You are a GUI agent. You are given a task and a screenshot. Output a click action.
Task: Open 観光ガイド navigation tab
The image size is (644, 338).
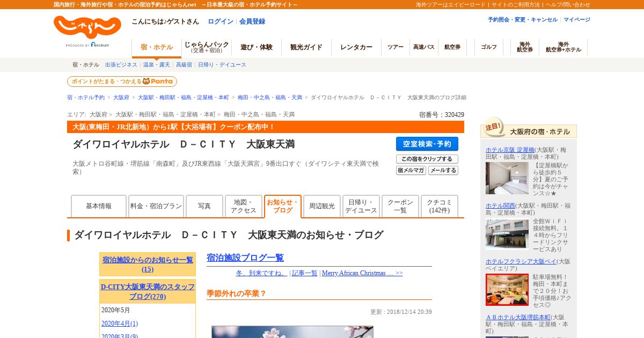306,47
